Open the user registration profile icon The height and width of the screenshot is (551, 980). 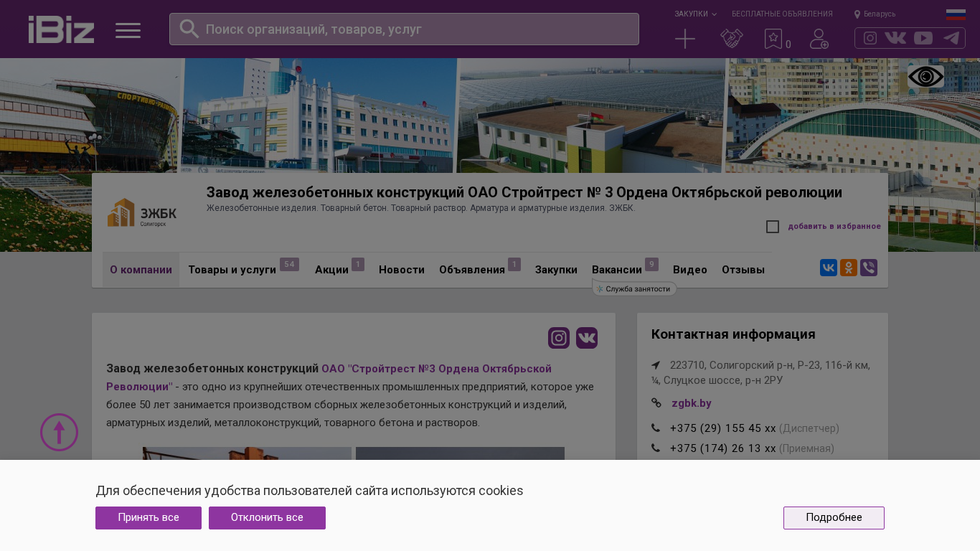pyautogui.click(x=819, y=39)
